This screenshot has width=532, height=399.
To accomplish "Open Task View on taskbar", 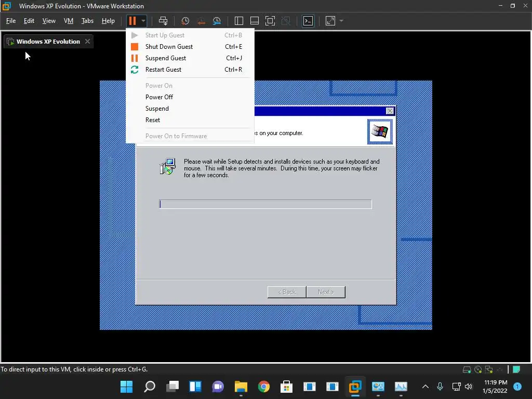I will (172, 387).
